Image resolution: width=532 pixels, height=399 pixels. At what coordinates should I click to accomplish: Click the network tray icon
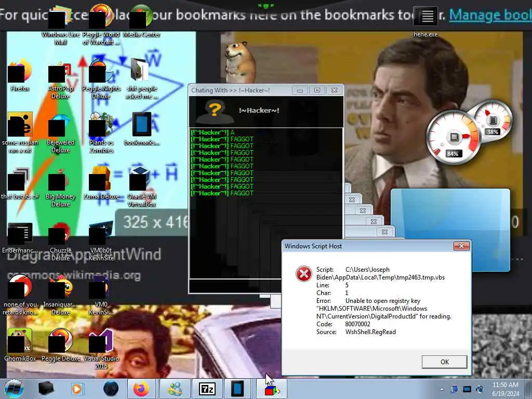[x=467, y=389]
